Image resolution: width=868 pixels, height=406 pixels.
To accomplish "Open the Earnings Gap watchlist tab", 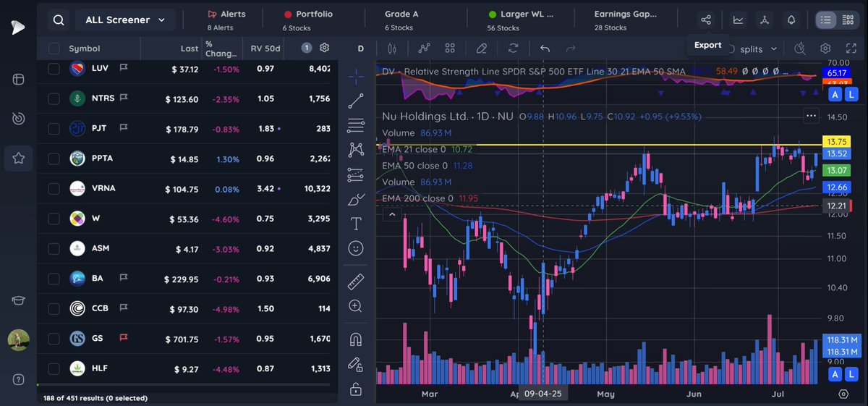I will [x=625, y=20].
